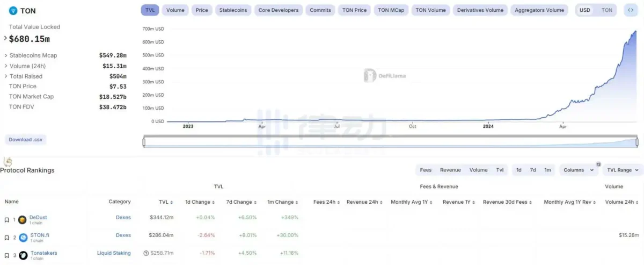Expand the Stablecoins Mcap breakdown
The width and height of the screenshot is (644, 265).
(x=6, y=55)
